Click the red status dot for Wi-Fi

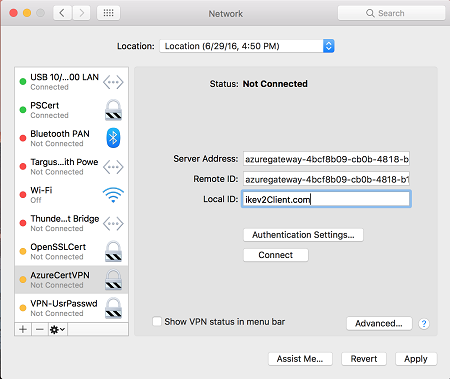tap(23, 195)
